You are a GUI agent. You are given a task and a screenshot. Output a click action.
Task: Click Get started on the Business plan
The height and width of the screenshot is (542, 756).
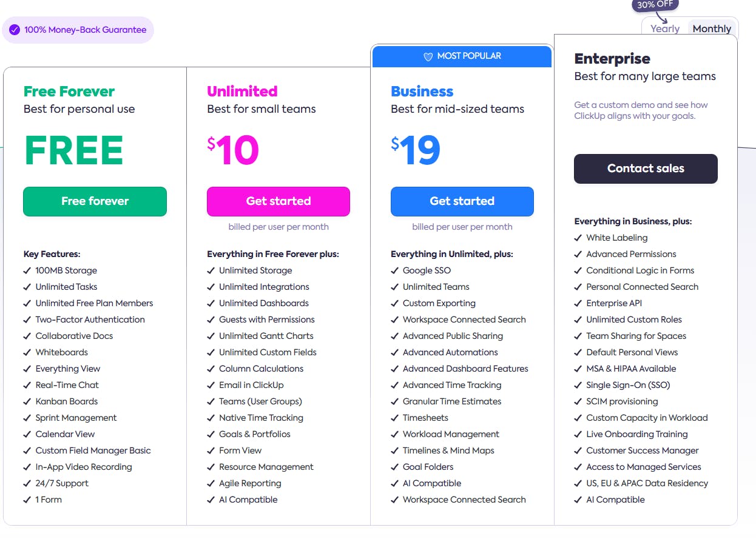point(462,201)
